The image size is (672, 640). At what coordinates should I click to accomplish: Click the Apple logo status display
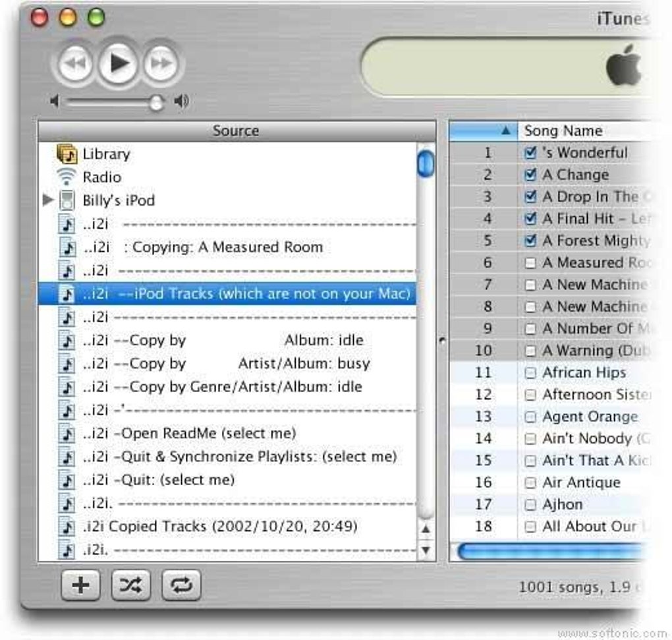click(623, 66)
